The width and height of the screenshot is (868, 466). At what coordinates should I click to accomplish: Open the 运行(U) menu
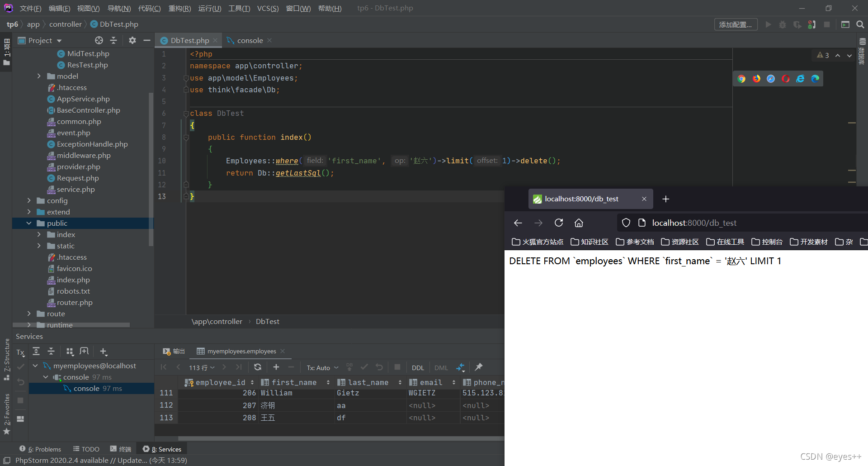(x=210, y=9)
